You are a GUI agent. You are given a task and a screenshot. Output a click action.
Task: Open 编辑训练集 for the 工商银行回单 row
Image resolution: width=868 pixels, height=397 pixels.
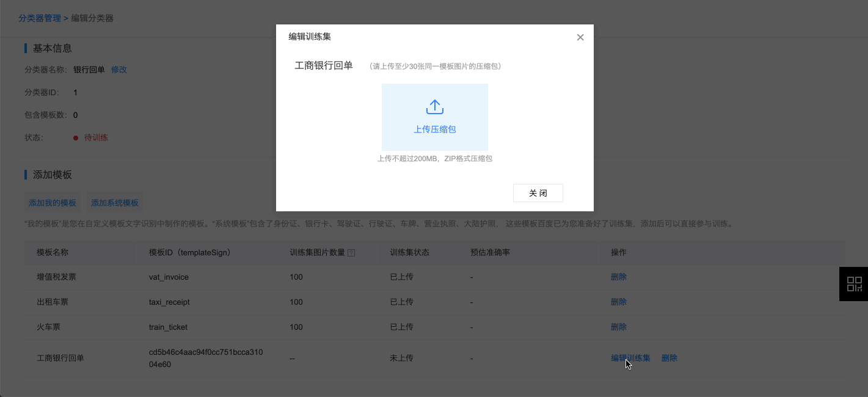pyautogui.click(x=630, y=358)
